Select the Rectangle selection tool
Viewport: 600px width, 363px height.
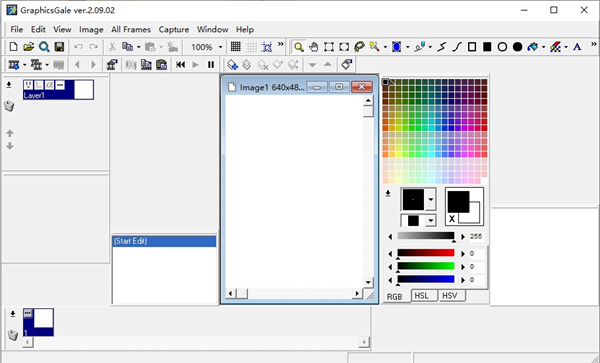pyautogui.click(x=329, y=47)
